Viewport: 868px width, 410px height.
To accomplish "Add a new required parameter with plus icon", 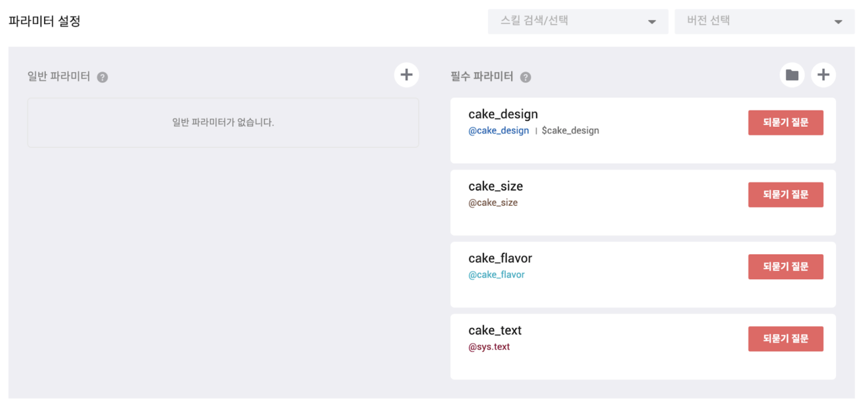I will 823,75.
